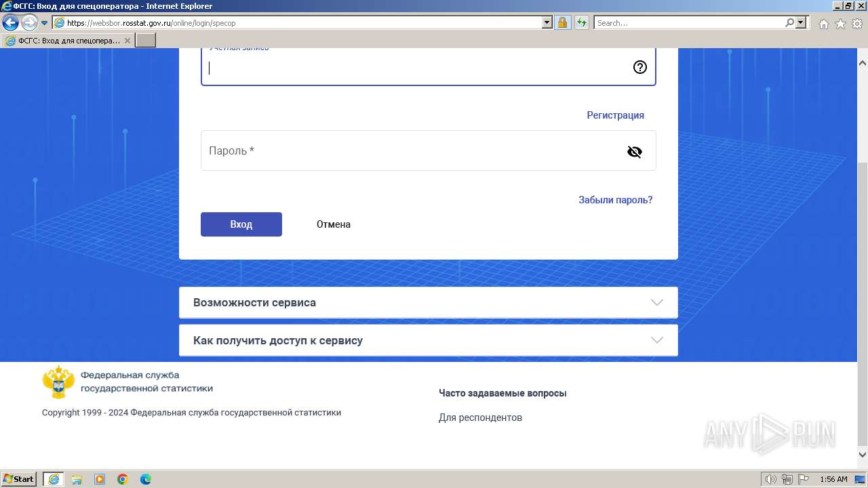The height and width of the screenshot is (488, 868).
Task: Click the address bar URL field
Action: coord(303,22)
